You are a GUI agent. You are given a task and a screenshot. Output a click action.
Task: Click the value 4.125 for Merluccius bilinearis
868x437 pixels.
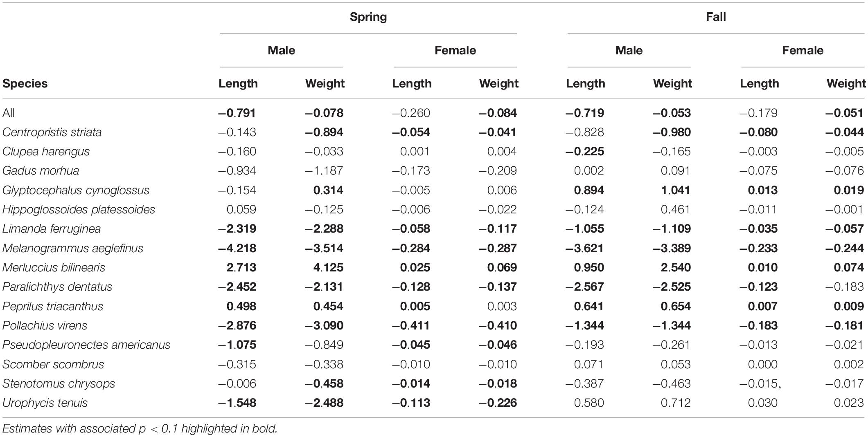pos(325,268)
